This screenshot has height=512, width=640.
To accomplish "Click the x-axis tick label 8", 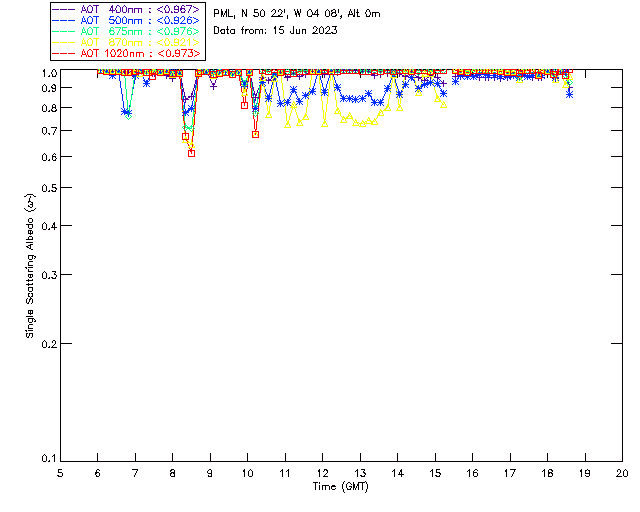I will point(173,473).
